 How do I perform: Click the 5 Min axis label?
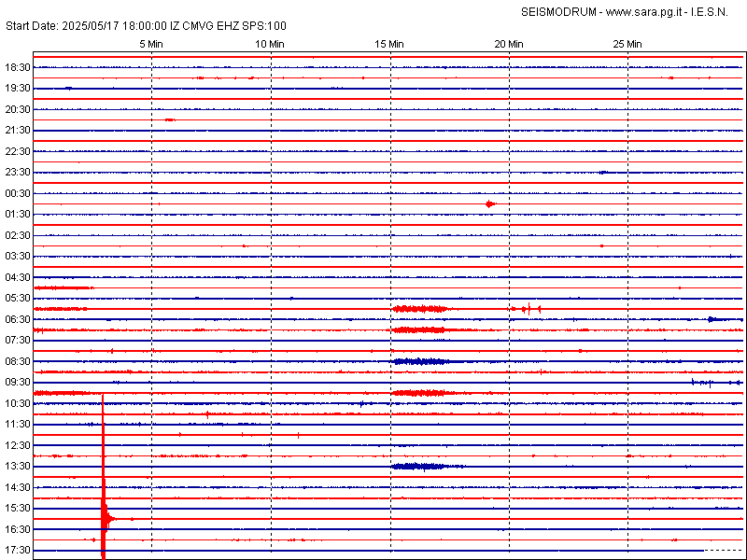(x=151, y=44)
